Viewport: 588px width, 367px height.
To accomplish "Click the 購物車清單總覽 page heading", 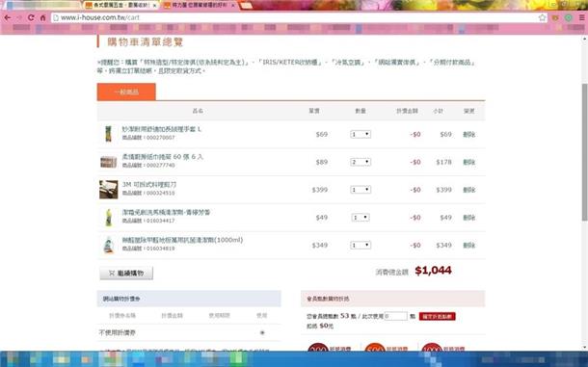I will [x=146, y=42].
